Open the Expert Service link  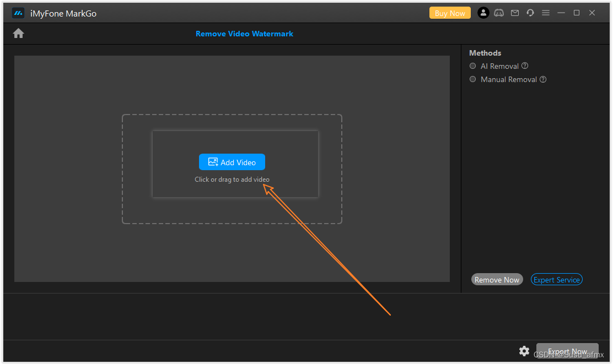tap(557, 280)
